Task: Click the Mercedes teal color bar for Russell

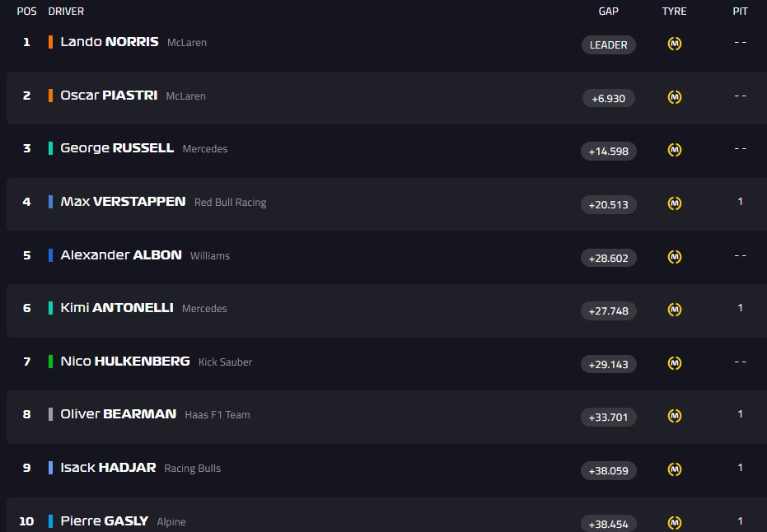Action: [51, 148]
